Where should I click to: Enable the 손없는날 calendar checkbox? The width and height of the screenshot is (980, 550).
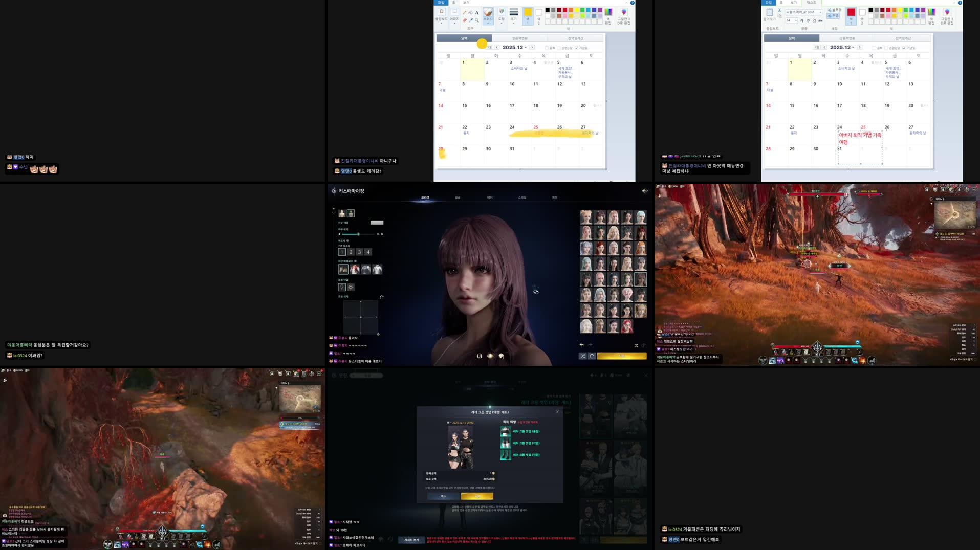pos(559,48)
